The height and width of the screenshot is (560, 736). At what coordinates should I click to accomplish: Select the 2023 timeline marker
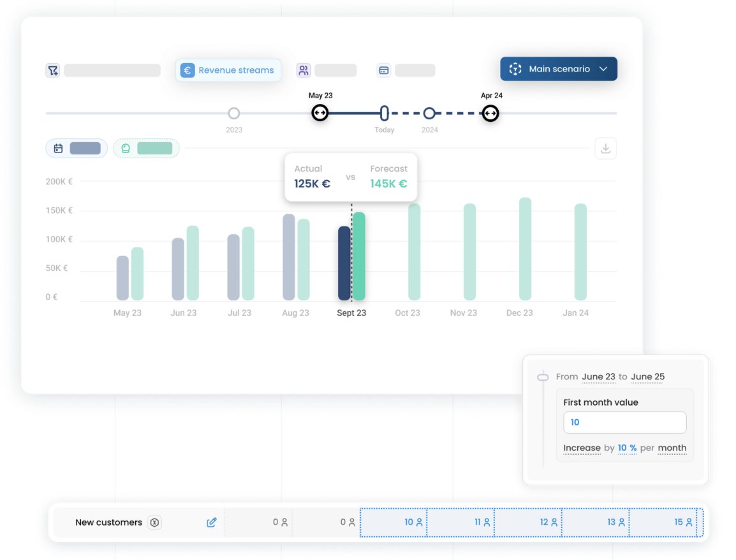[x=234, y=113]
